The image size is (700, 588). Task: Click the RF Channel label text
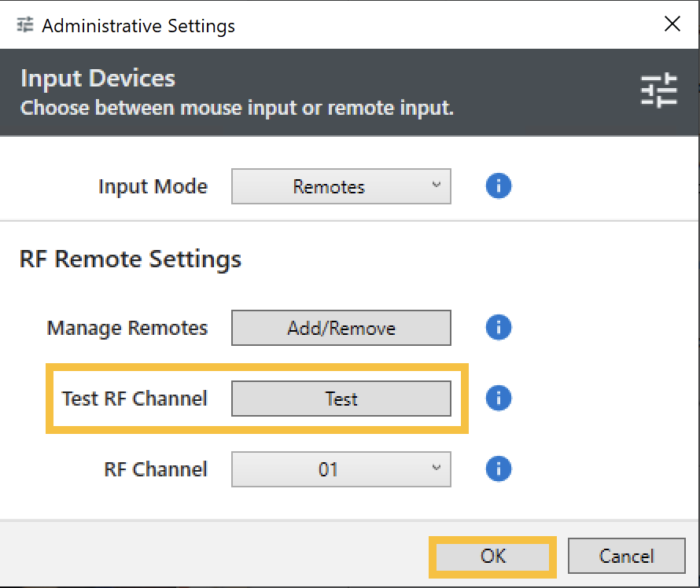pyautogui.click(x=156, y=469)
